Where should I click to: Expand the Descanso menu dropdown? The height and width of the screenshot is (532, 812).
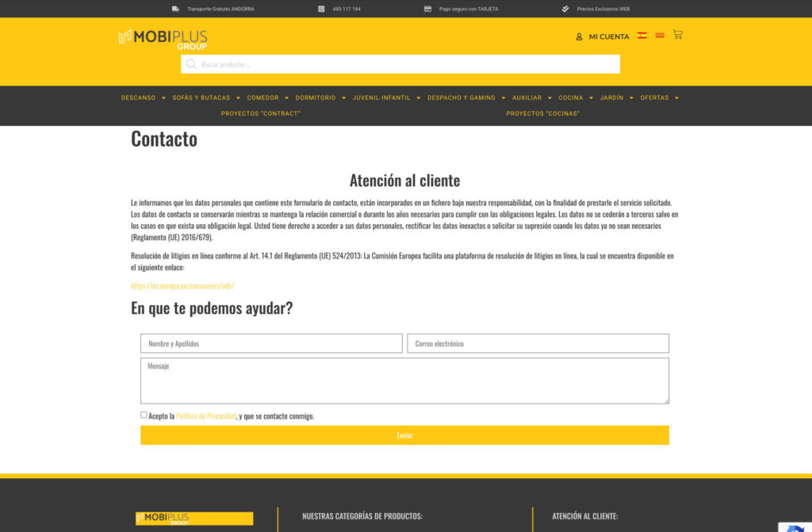163,98
